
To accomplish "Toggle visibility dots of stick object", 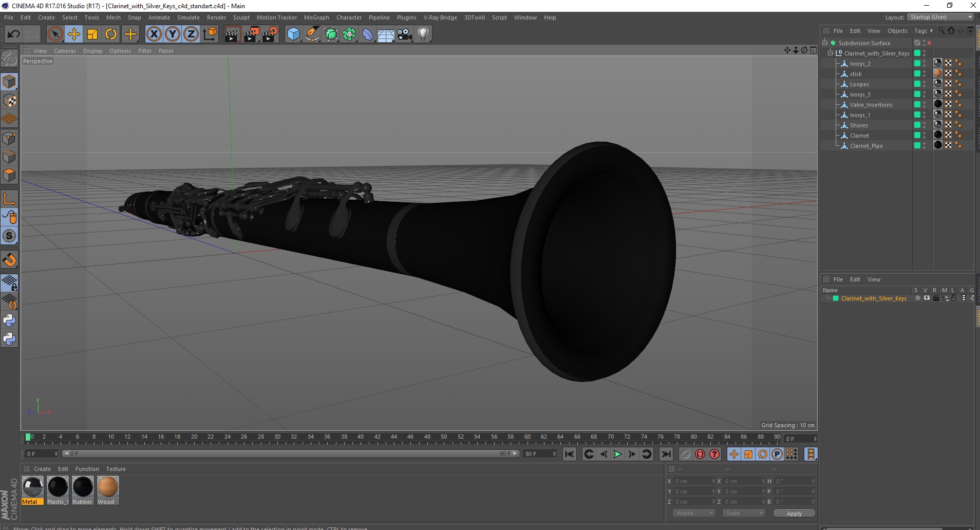I will pyautogui.click(x=924, y=74).
